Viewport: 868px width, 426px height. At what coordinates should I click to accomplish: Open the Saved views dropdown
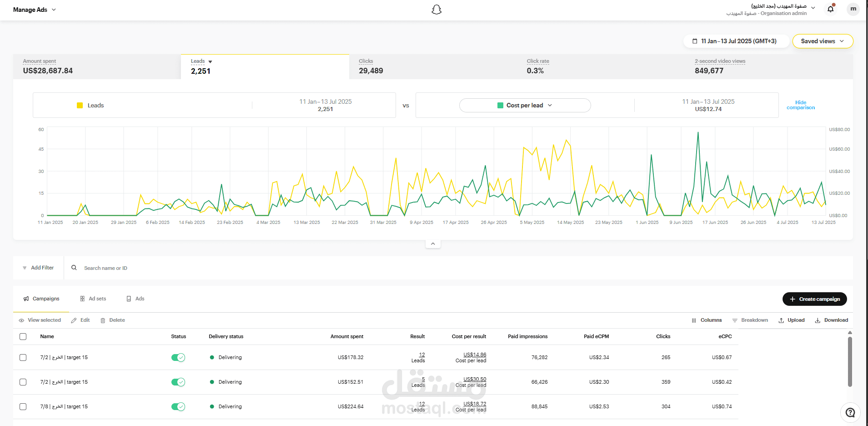(823, 41)
